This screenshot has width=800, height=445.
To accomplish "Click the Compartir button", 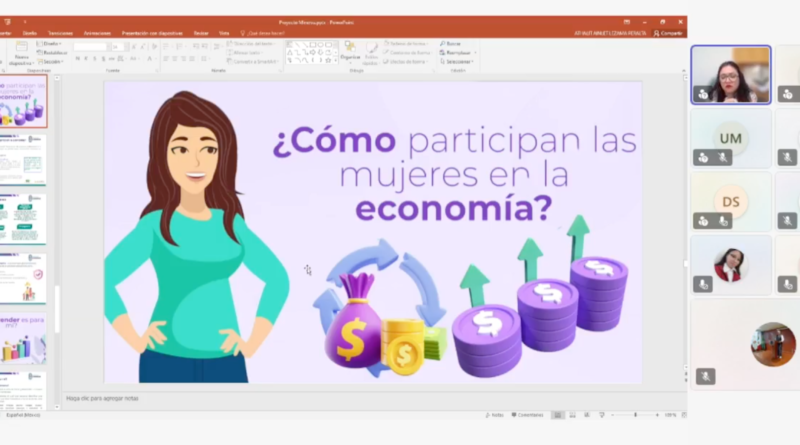I will [667, 32].
